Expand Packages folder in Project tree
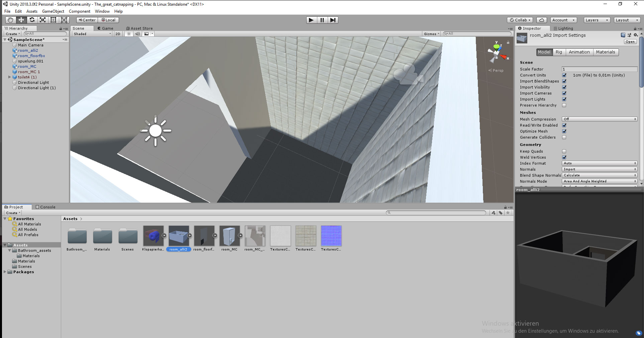The height and width of the screenshot is (338, 644). 5,272
